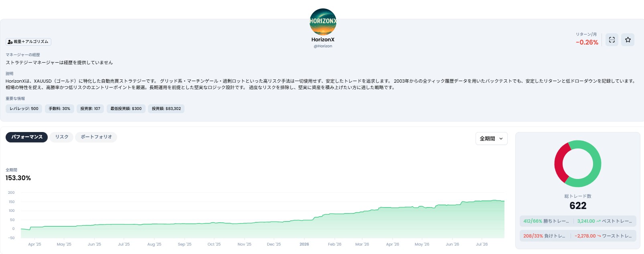644x254 pixels.
Task: Click the downward trend icon beside worst trade
Action: pos(599,236)
